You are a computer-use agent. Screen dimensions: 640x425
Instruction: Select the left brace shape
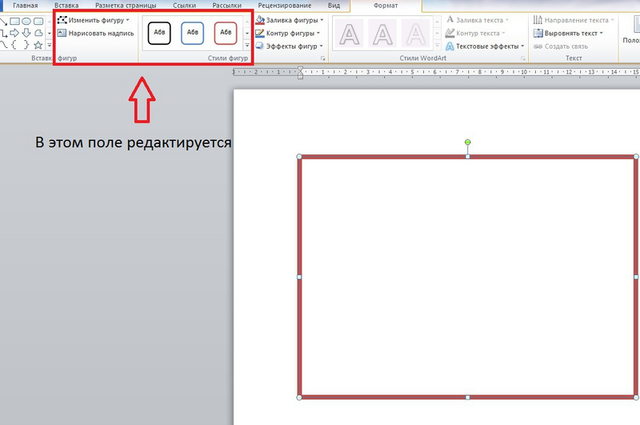pos(14,45)
